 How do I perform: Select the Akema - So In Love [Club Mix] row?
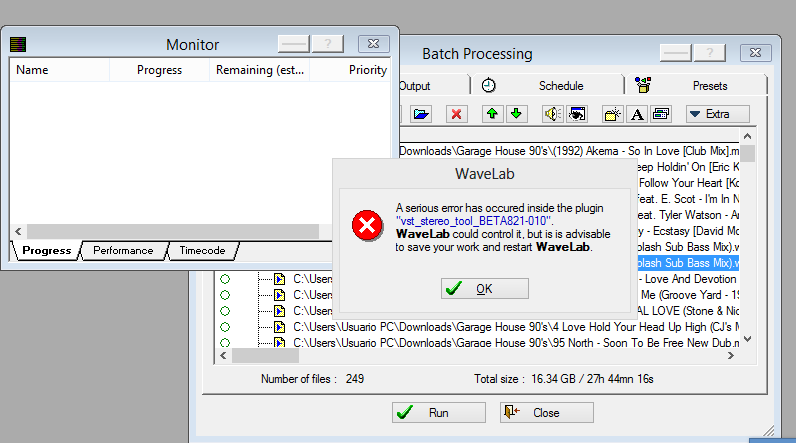click(x=569, y=151)
